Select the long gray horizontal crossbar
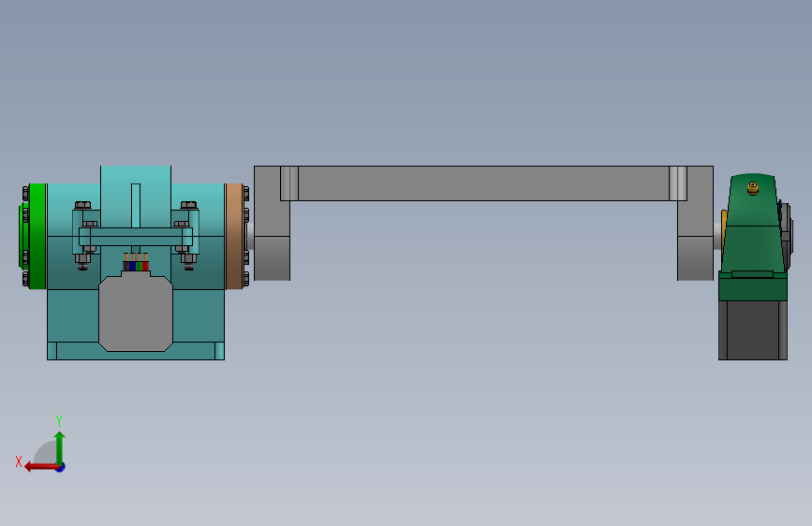 (483, 183)
